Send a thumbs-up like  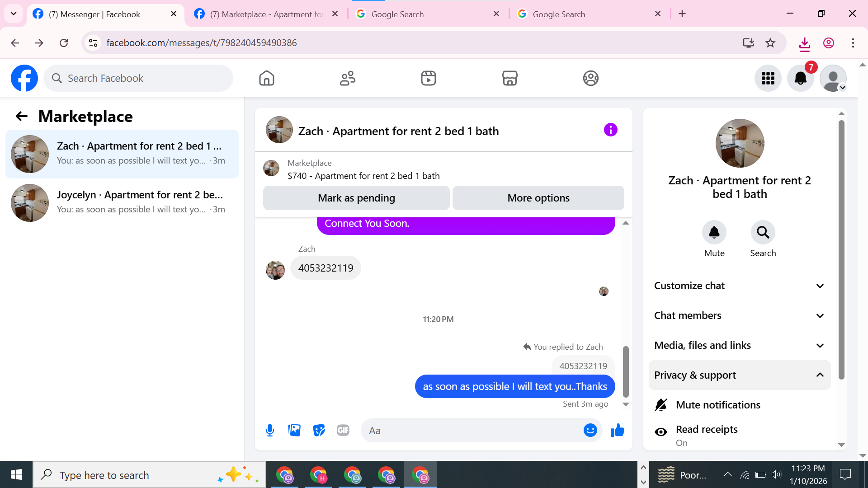click(617, 431)
